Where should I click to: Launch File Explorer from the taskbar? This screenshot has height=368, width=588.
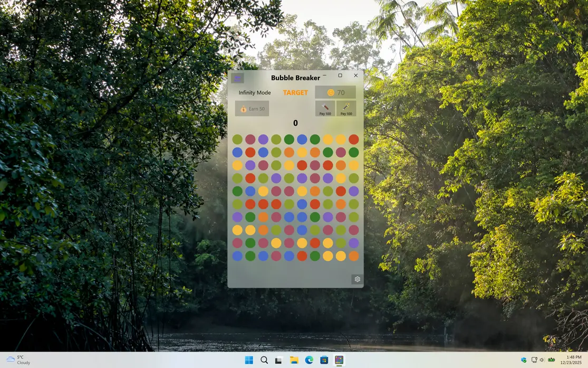pyautogui.click(x=294, y=360)
